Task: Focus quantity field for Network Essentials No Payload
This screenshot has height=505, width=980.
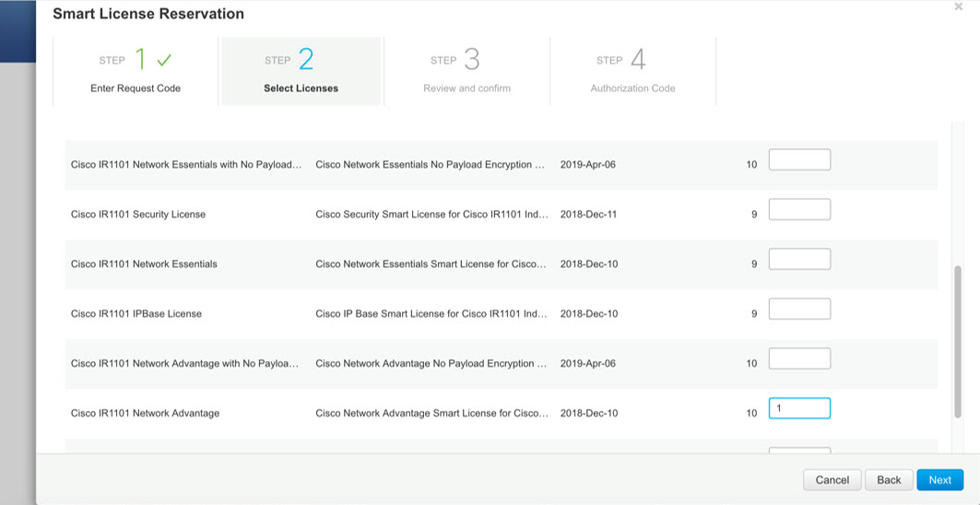Action: (799, 159)
